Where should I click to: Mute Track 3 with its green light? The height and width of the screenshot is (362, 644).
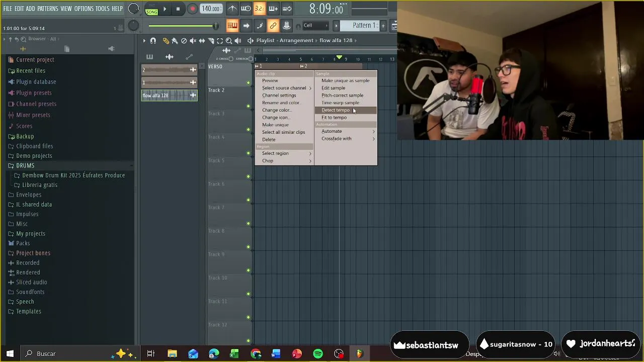[x=248, y=130]
